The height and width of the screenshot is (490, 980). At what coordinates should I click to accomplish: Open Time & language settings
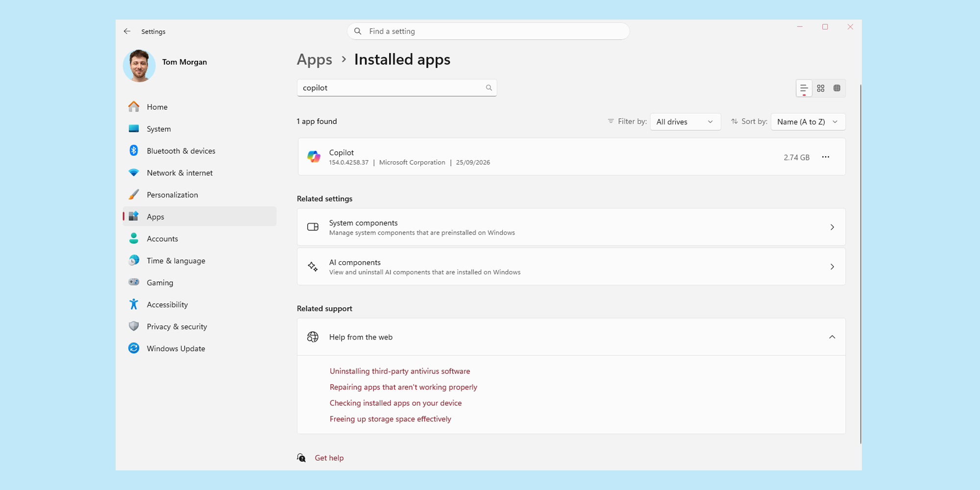tap(199, 261)
